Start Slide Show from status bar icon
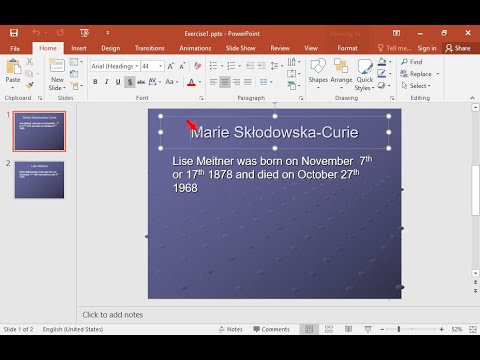 (x=368, y=329)
